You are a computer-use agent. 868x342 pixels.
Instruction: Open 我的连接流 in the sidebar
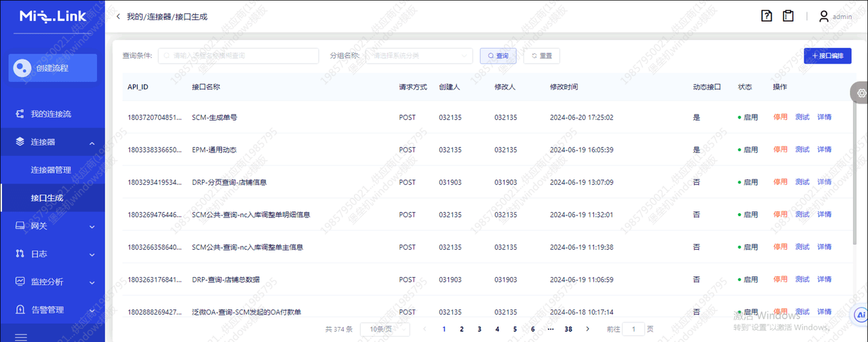click(x=51, y=114)
